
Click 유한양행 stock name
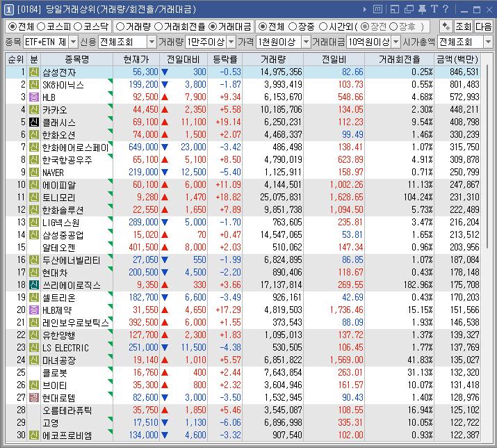coord(58,335)
